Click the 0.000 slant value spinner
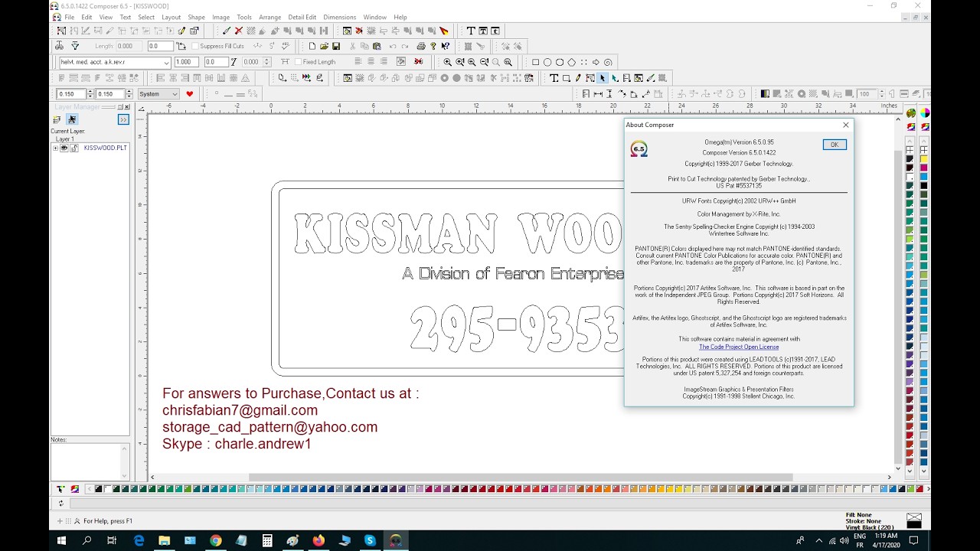Screen dimensions: 980x551 coord(267,62)
